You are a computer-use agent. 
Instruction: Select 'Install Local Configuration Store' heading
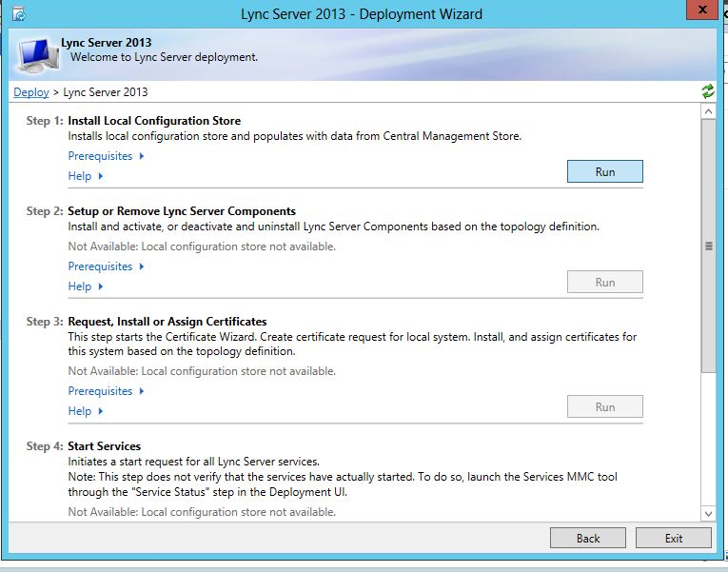coord(154,121)
